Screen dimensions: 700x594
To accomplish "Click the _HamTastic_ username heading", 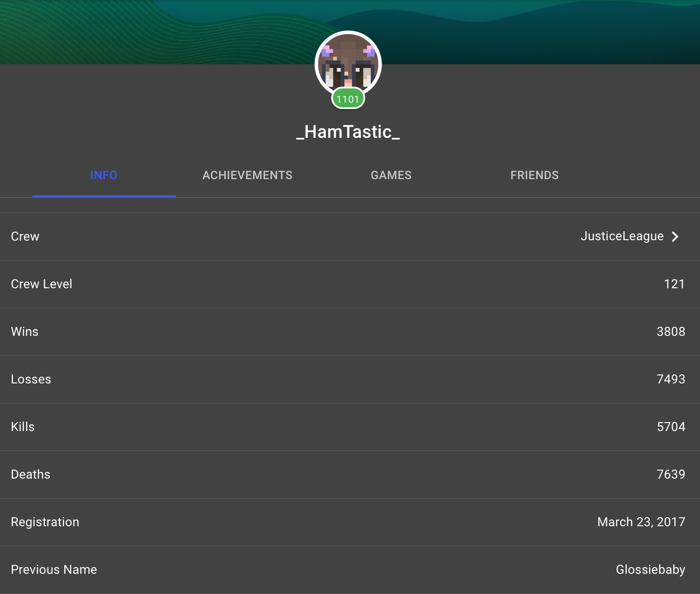I will 348,132.
